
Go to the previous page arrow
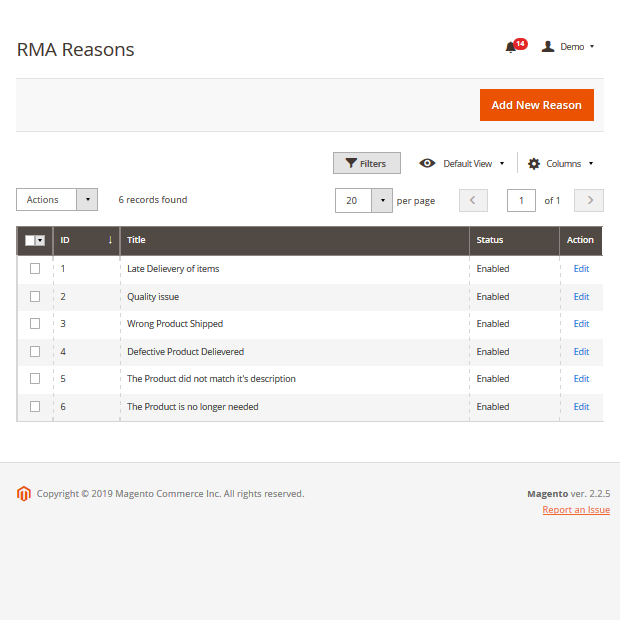tap(473, 200)
